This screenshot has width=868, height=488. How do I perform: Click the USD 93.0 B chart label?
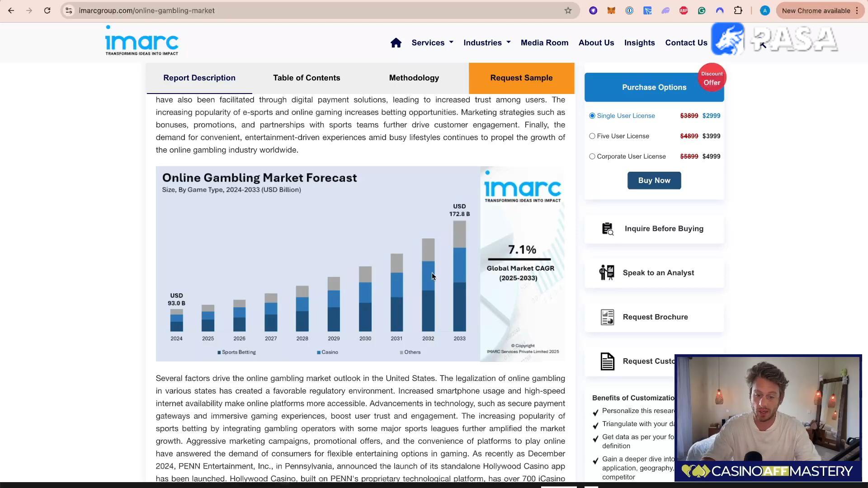pos(177,299)
